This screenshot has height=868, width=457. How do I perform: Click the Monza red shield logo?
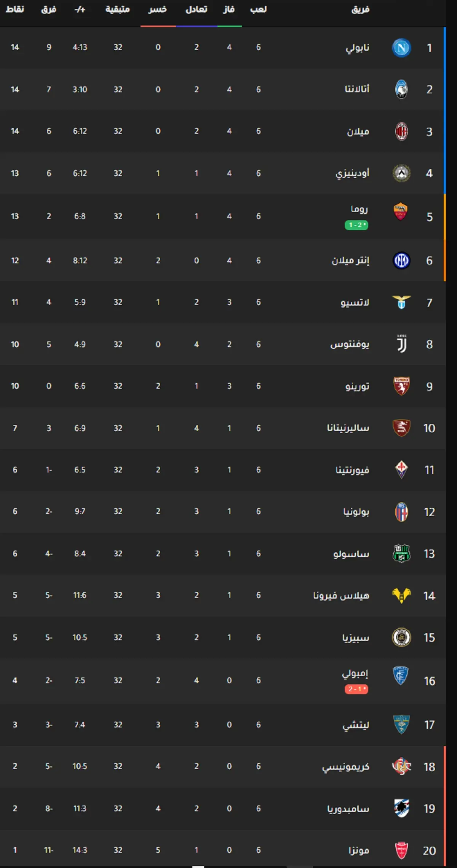401,850
